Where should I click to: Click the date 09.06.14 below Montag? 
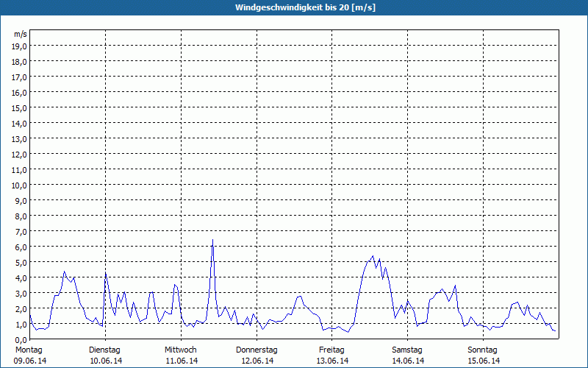click(x=29, y=361)
